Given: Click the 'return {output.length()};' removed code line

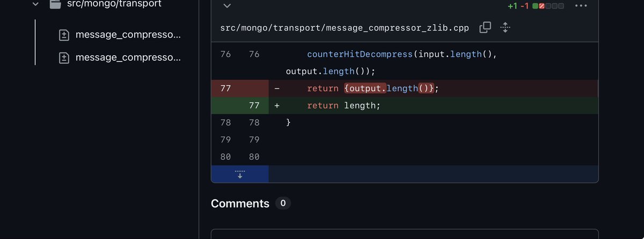Looking at the screenshot, I should (373, 88).
